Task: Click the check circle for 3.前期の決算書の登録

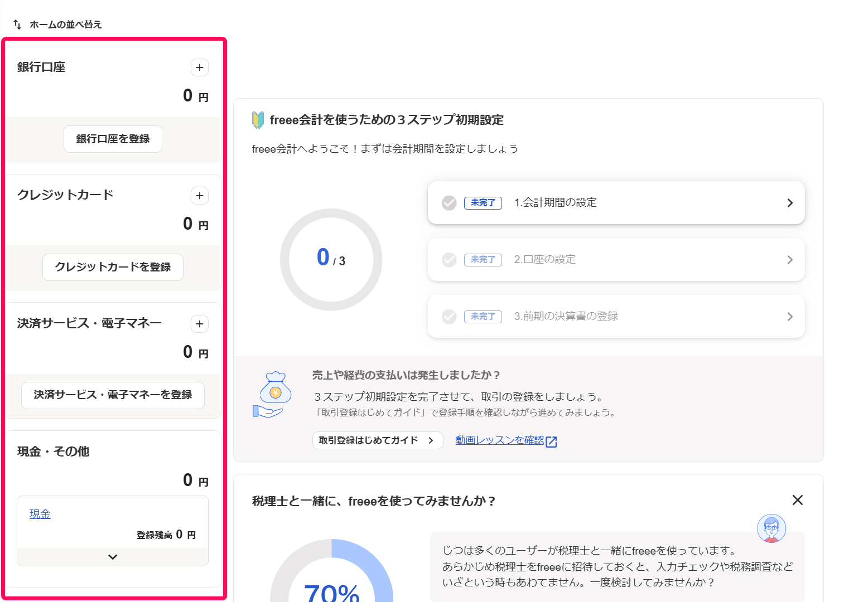Action: point(449,317)
